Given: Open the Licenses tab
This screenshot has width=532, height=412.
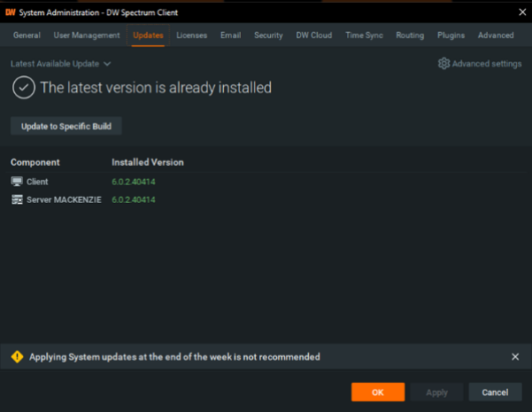Looking at the screenshot, I should [x=191, y=35].
